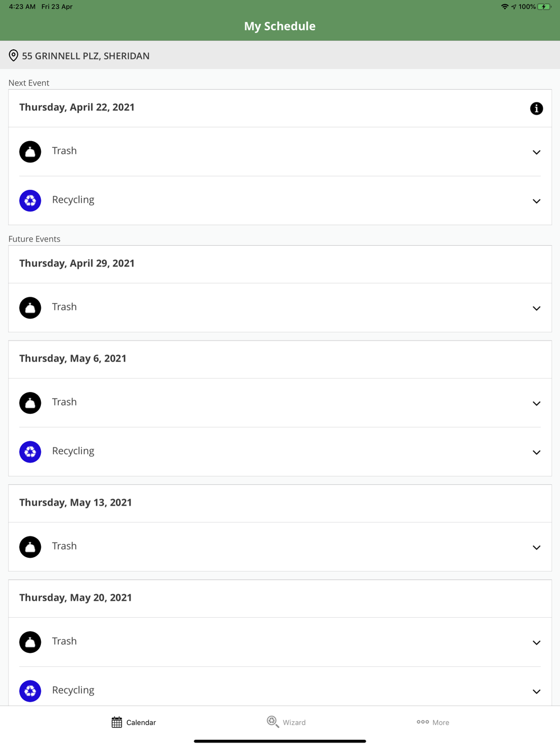Tap the Trash icon under May 13
Image resolution: width=560 pixels, height=747 pixels.
pyautogui.click(x=30, y=547)
